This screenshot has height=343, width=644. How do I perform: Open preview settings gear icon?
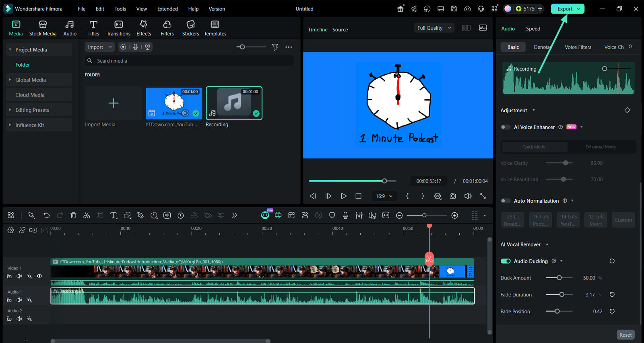click(x=438, y=196)
